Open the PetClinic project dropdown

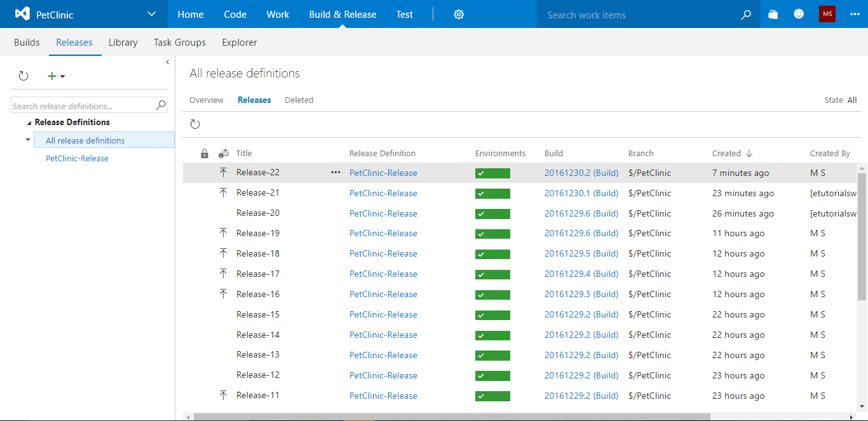[x=151, y=14]
